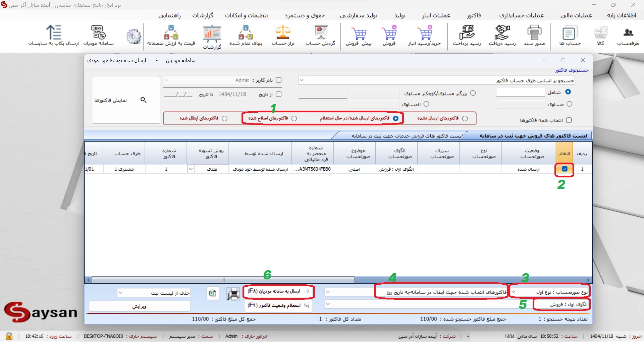Open the Admin user name dropdown
The width and height of the screenshot is (644, 342).
(x=207, y=80)
